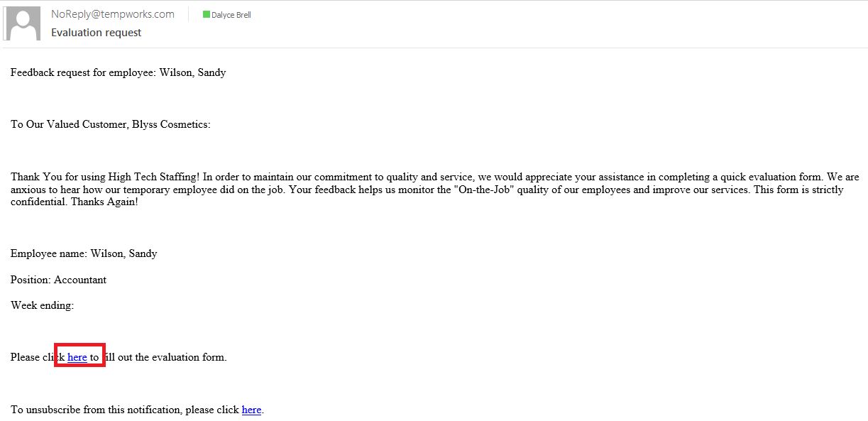Select recipient name Dalyce Brell

[231, 15]
